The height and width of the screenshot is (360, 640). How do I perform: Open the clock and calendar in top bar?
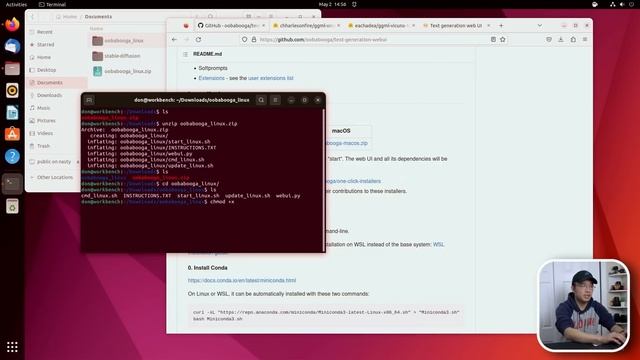point(332,4)
